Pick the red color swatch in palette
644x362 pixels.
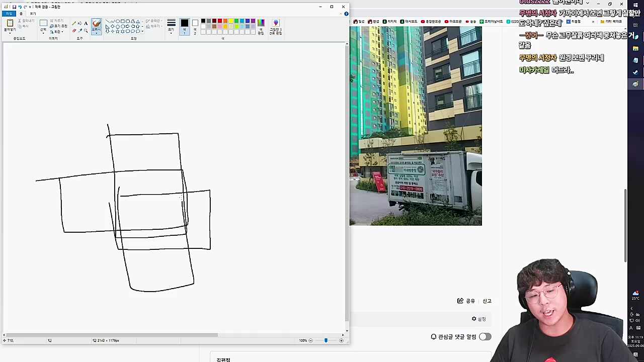coord(220,21)
